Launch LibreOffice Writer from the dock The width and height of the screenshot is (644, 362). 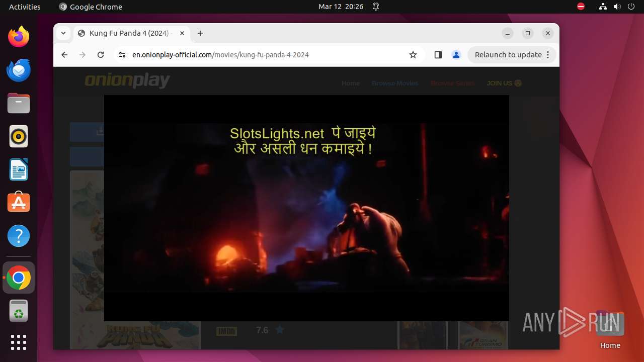pos(19,169)
